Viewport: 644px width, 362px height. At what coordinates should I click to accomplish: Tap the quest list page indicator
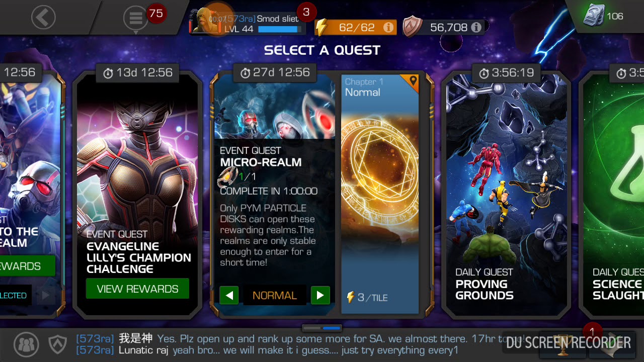pyautogui.click(x=322, y=328)
